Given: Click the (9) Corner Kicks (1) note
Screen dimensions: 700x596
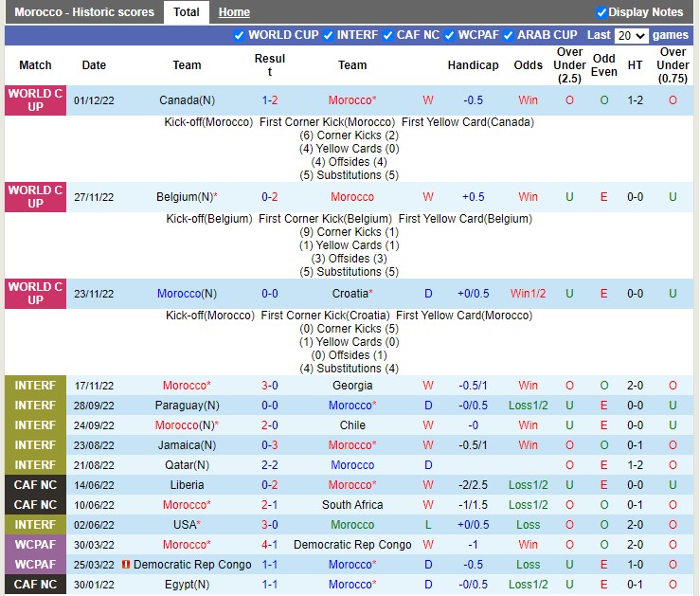Looking at the screenshot, I should [350, 232].
